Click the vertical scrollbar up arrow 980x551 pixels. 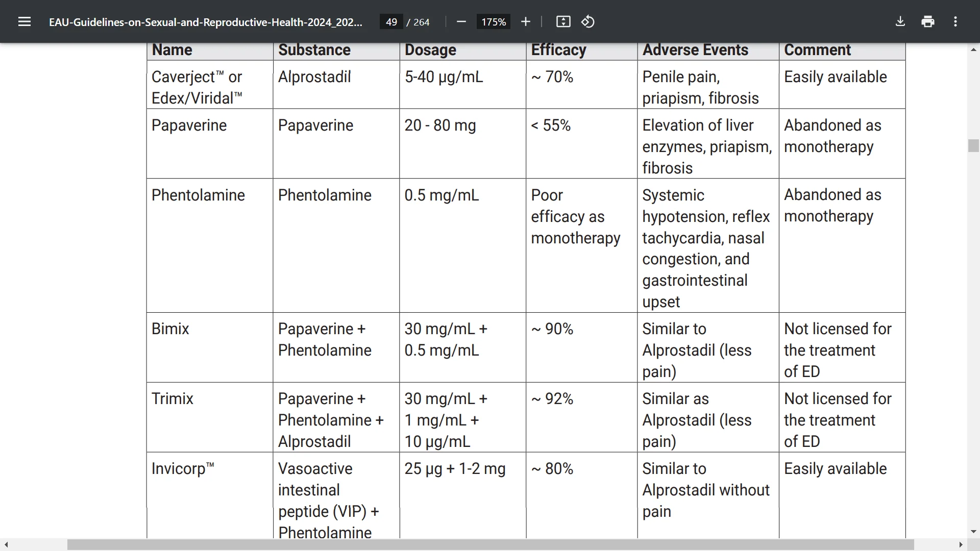click(x=973, y=49)
